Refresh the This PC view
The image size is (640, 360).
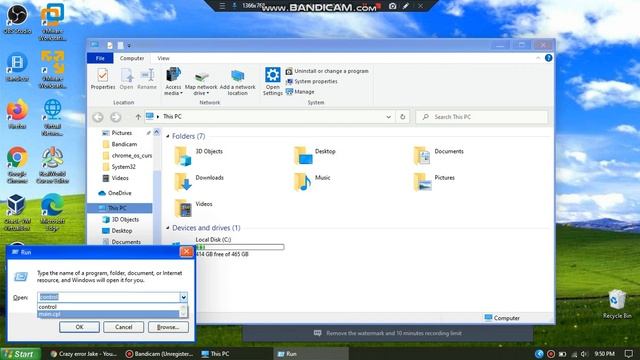402,117
